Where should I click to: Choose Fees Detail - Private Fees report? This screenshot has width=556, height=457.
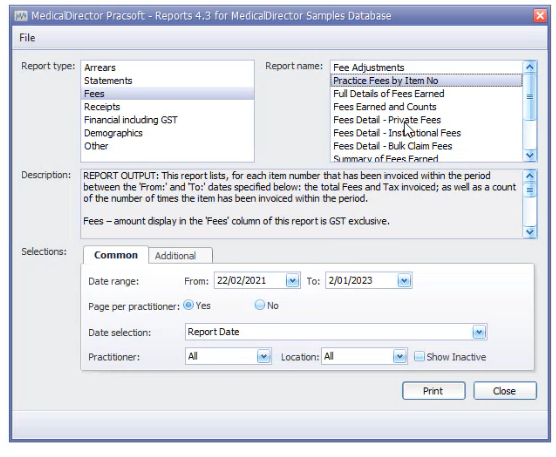point(427,120)
